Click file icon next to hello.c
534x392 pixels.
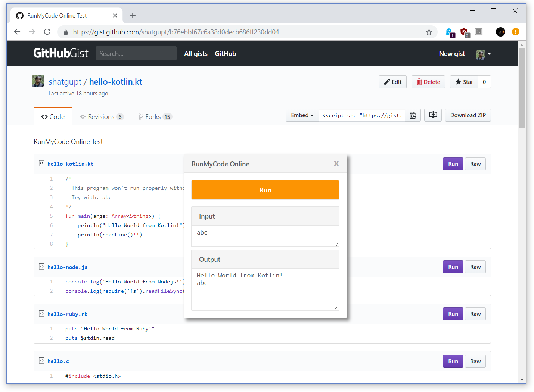pyautogui.click(x=41, y=361)
